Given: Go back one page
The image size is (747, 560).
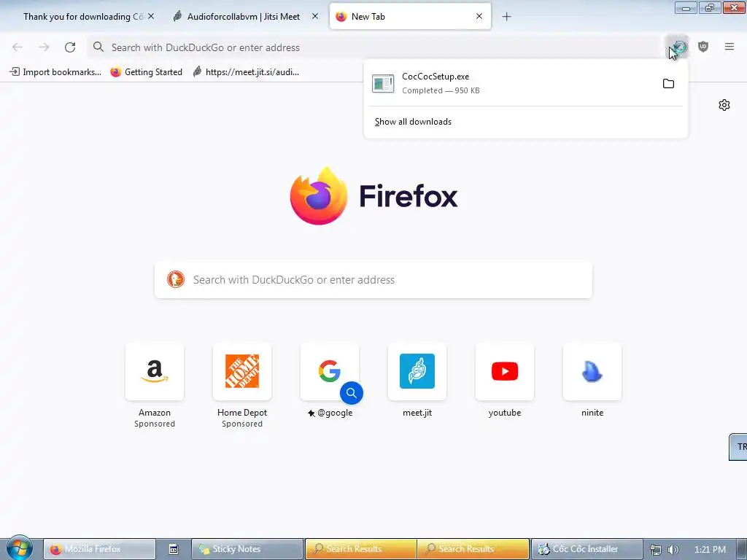Looking at the screenshot, I should coord(18,47).
